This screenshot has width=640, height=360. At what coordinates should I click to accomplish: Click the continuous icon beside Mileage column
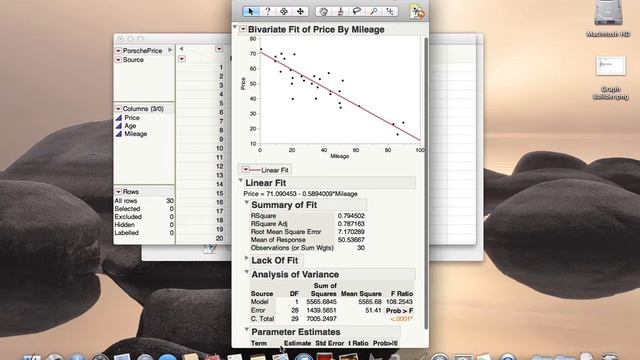point(119,134)
